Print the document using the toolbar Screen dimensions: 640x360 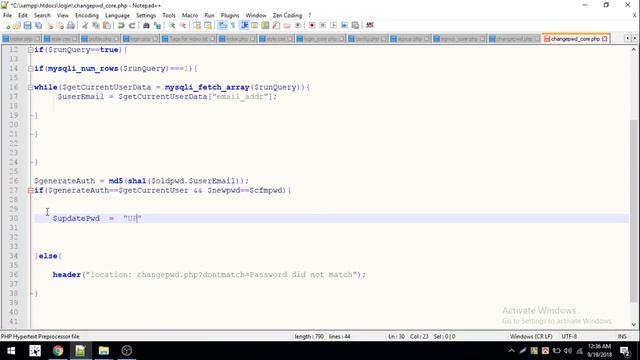[71, 25]
